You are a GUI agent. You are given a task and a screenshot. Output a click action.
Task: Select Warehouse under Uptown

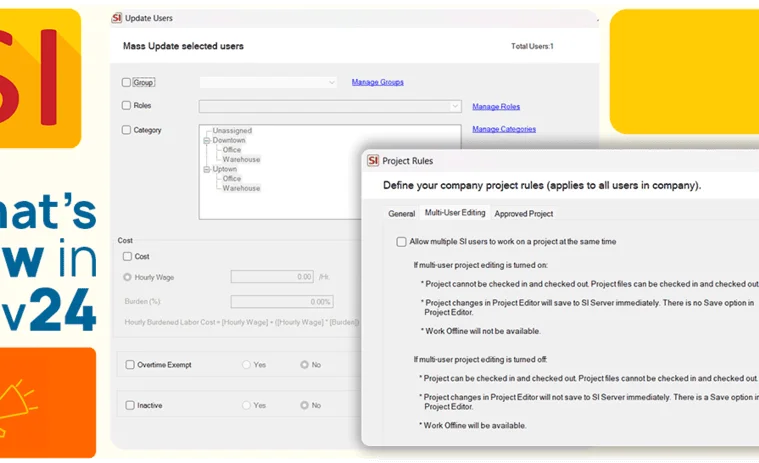[x=242, y=188]
